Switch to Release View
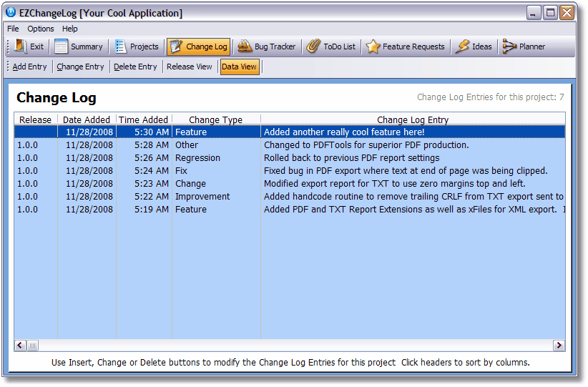Screen dimensions: 588x387 [190, 67]
